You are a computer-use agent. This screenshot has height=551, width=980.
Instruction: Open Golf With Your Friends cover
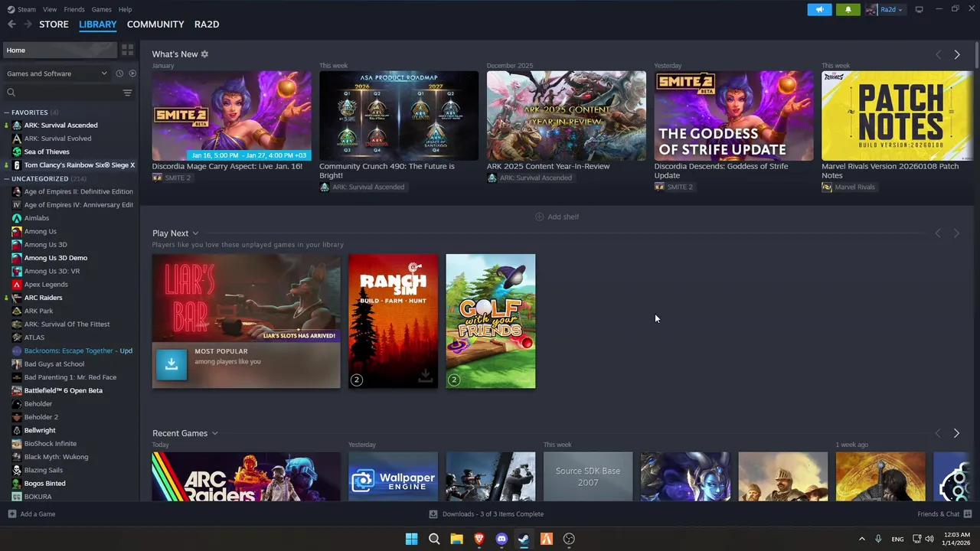click(491, 321)
